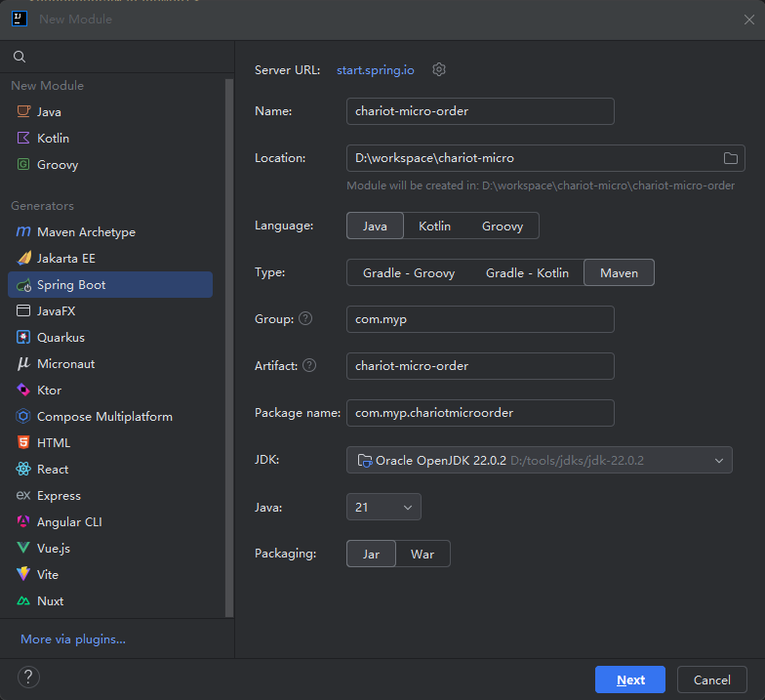The height and width of the screenshot is (700, 765).
Task: Select Micronaut generator
Action: coord(110,363)
